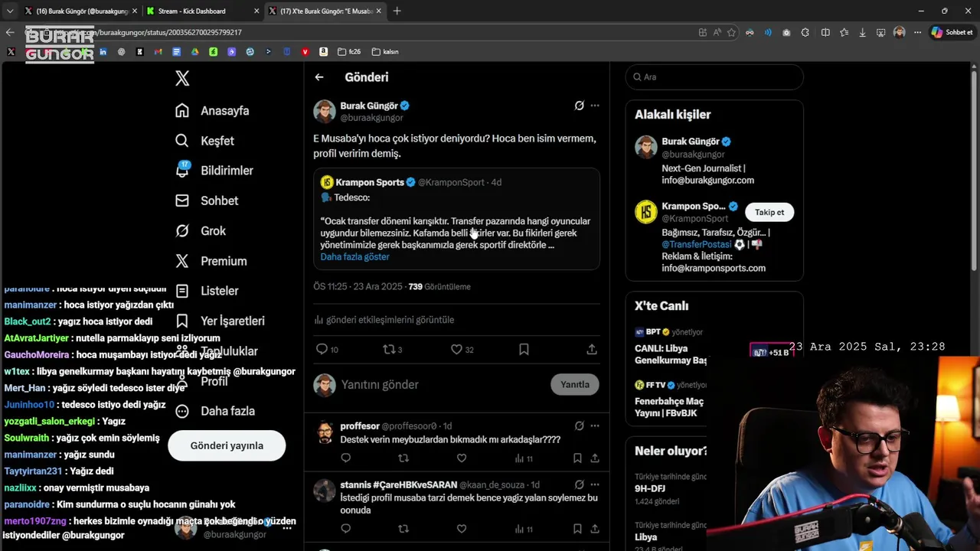This screenshot has width=980, height=551.
Task: View gönderi etkileşimlerini görüntüle
Action: pyautogui.click(x=384, y=320)
